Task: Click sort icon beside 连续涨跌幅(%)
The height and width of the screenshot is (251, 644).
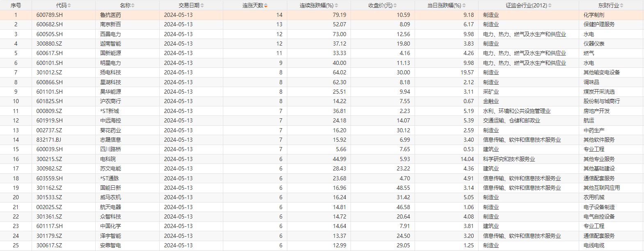Action: point(336,5)
